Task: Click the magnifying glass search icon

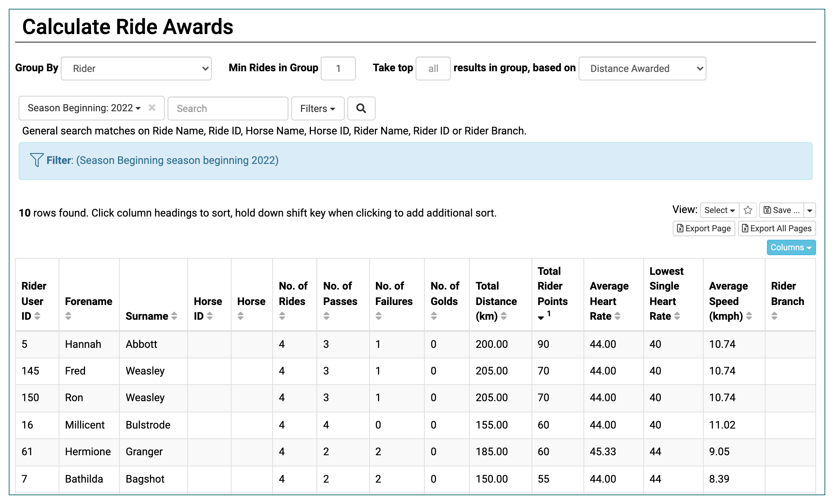Action: pyautogui.click(x=361, y=108)
